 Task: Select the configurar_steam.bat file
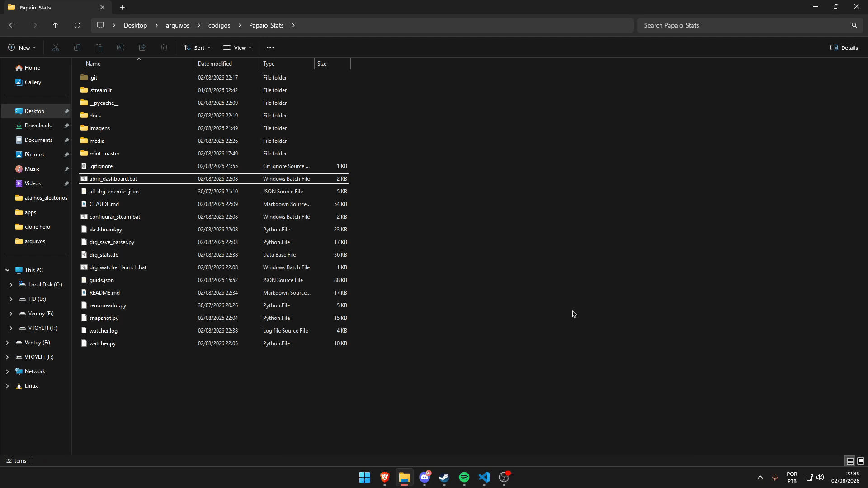point(214,217)
